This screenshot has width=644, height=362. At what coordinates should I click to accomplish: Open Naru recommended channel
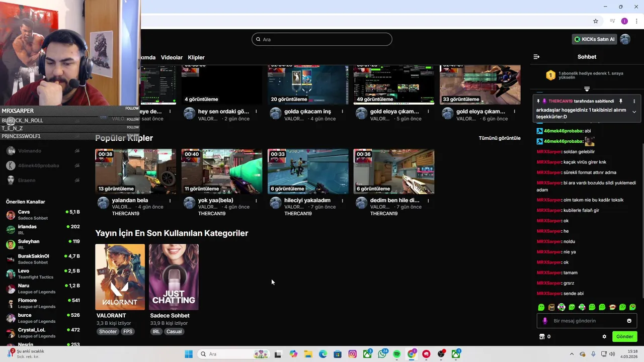pos(43,289)
